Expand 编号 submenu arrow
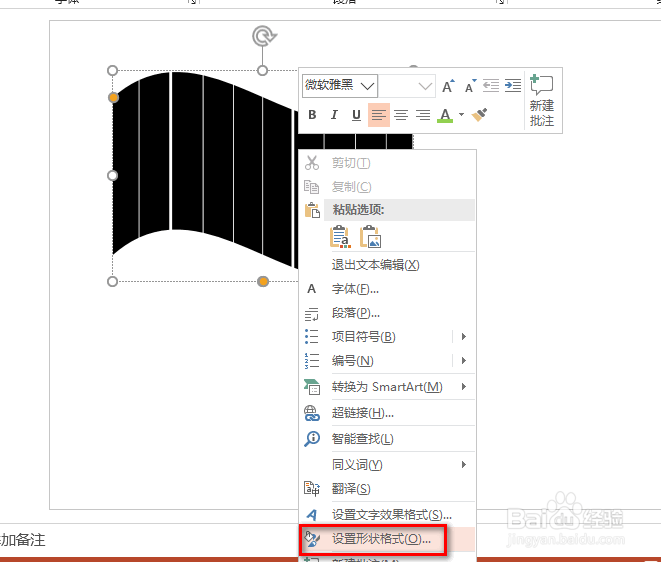Image resolution: width=661 pixels, height=562 pixels. (x=464, y=360)
